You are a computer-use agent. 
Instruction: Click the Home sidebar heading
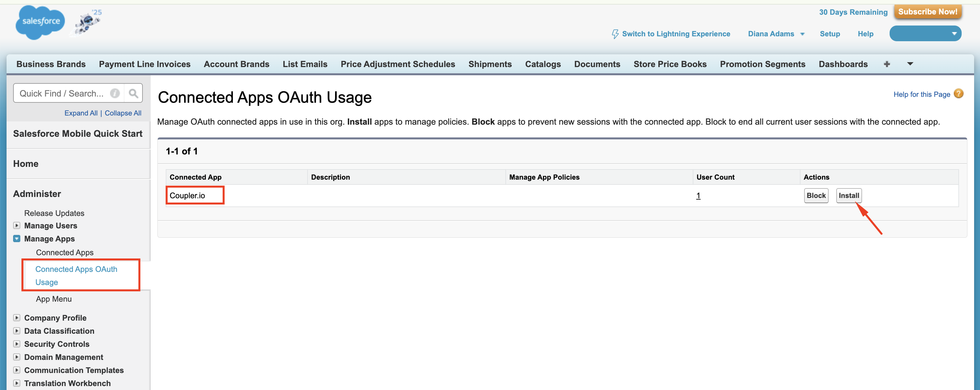tap(26, 164)
